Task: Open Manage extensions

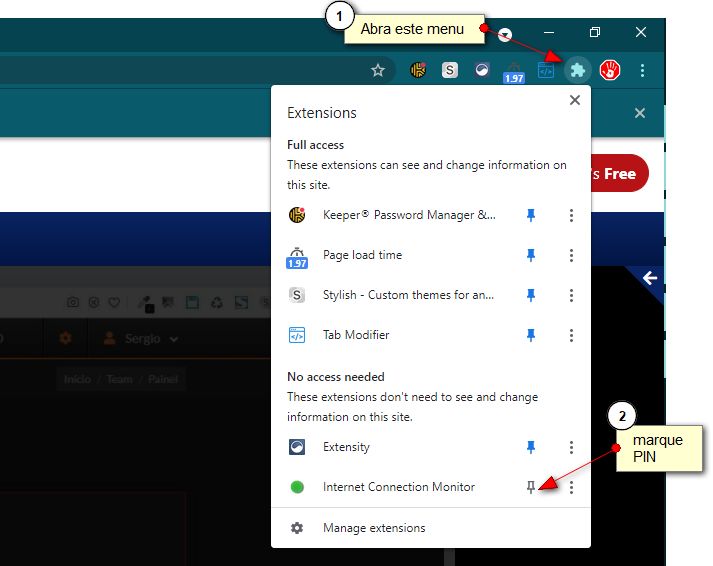Action: pos(431,528)
